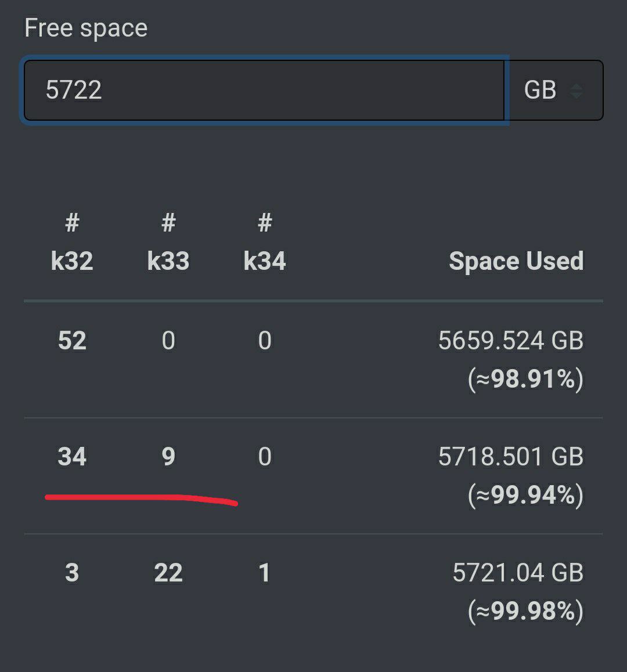This screenshot has width=627, height=672.
Task: Click the 22 k33 plot count
Action: coord(168,573)
